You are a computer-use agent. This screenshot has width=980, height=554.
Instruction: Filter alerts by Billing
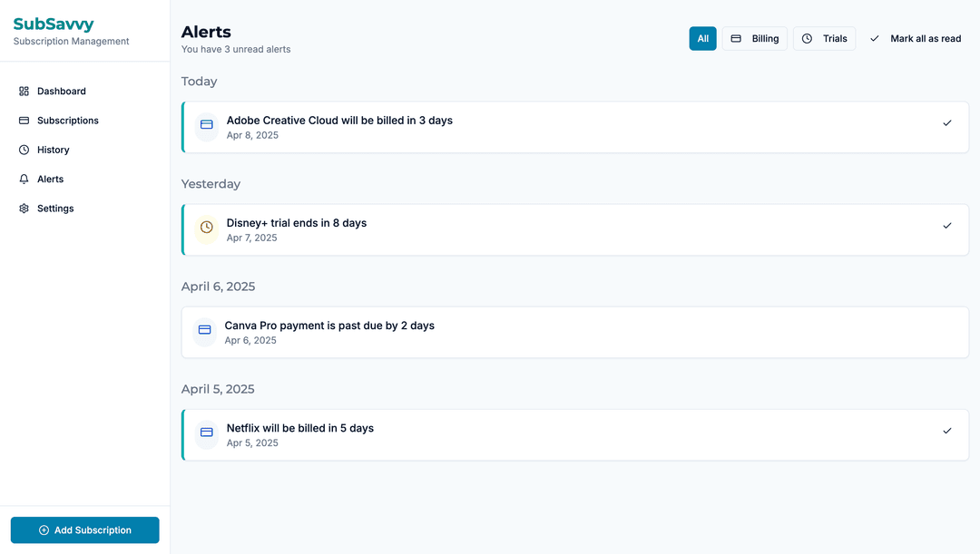(754, 38)
